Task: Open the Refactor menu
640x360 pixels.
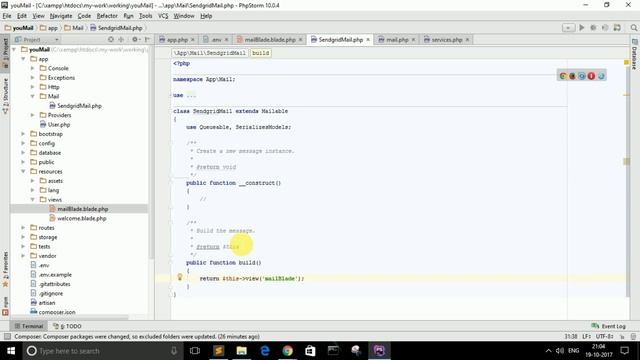Action: [x=107, y=16]
